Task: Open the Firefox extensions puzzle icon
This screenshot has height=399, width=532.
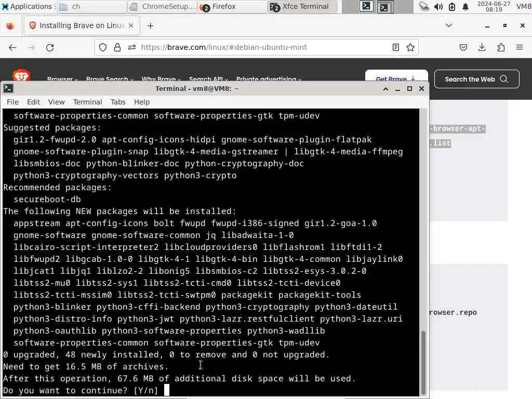Action: coord(501,47)
